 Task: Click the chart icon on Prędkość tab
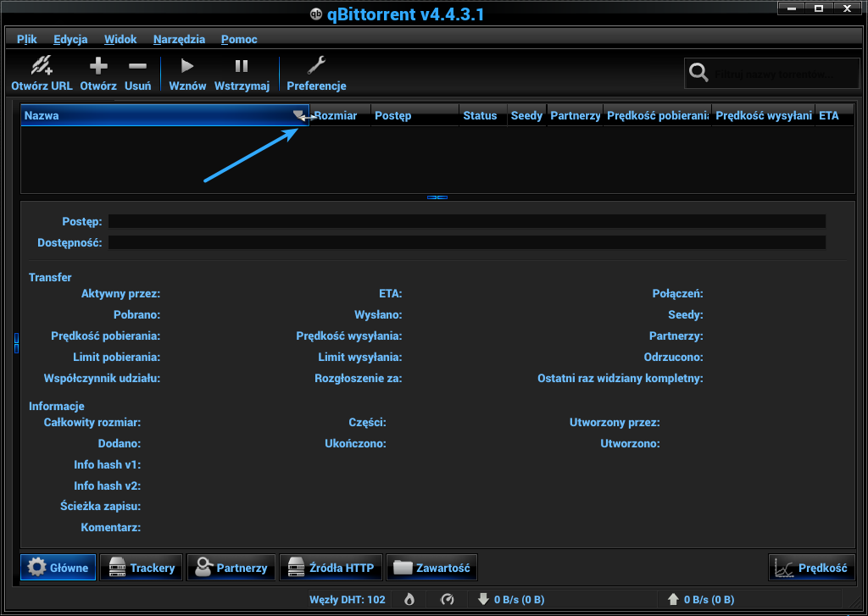784,568
